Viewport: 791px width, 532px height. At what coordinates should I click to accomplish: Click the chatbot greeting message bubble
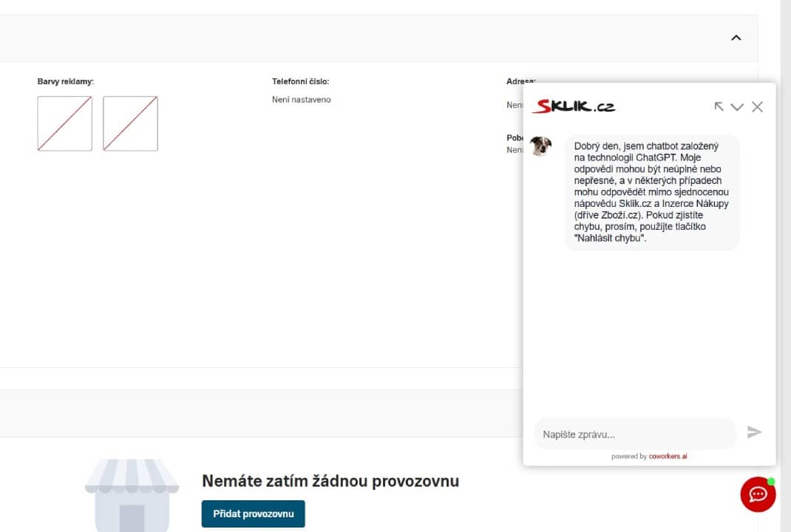[651, 192]
